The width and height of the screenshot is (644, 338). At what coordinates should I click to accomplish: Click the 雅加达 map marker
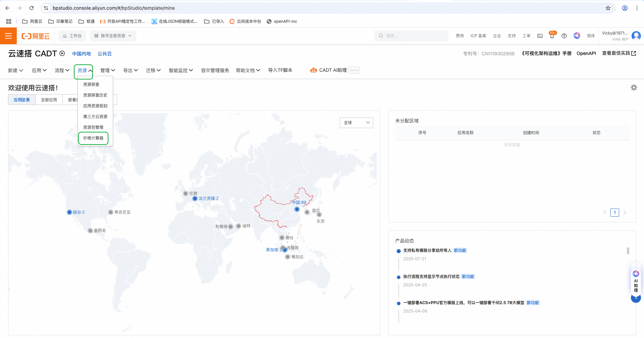pyautogui.click(x=288, y=257)
